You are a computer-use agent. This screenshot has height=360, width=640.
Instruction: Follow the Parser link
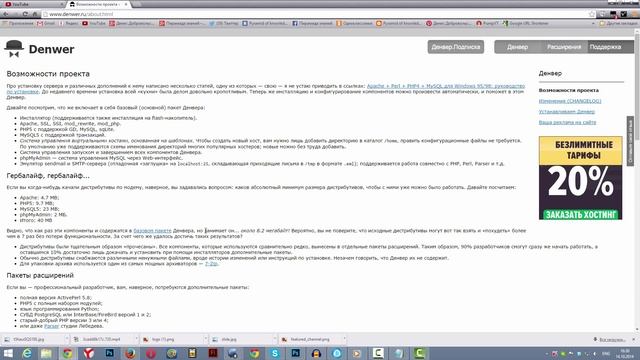tap(51, 326)
